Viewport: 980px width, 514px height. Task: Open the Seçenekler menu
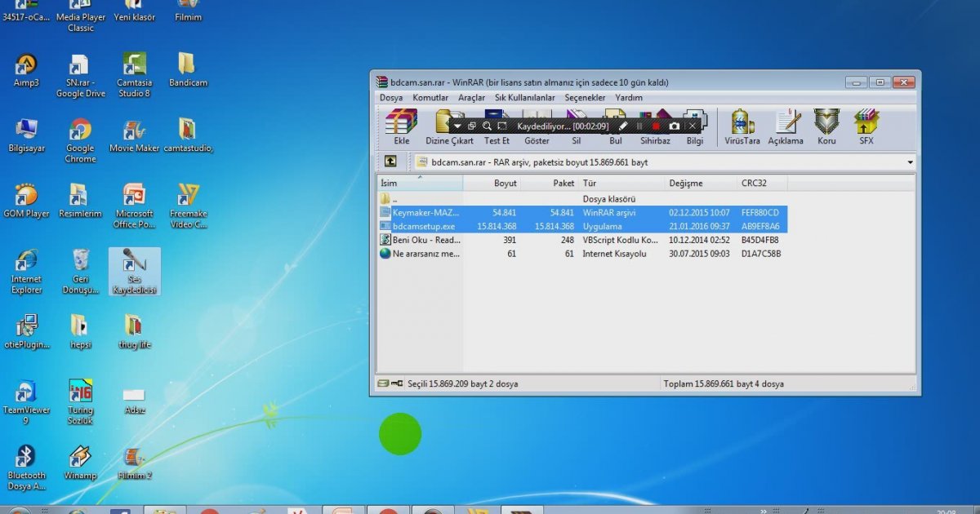tap(585, 98)
